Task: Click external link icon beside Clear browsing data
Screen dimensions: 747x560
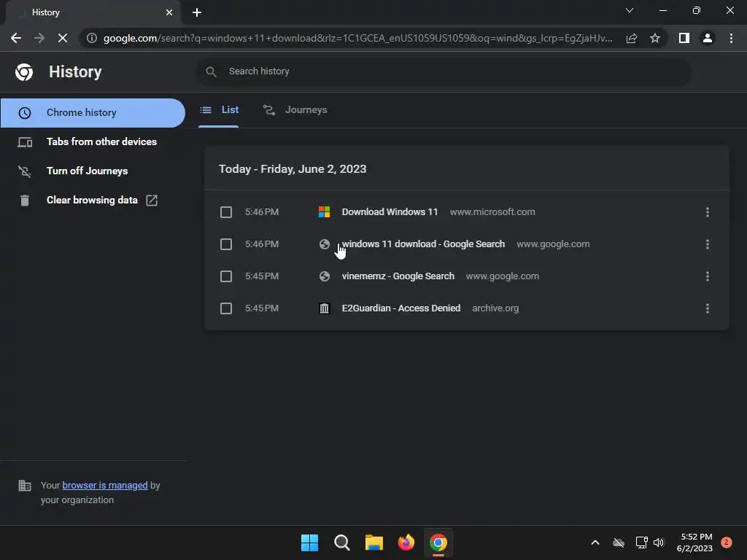Action: (x=152, y=200)
